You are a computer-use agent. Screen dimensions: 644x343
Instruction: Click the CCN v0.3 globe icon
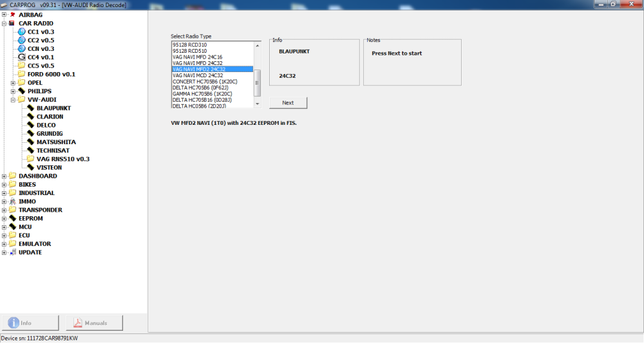click(x=22, y=48)
